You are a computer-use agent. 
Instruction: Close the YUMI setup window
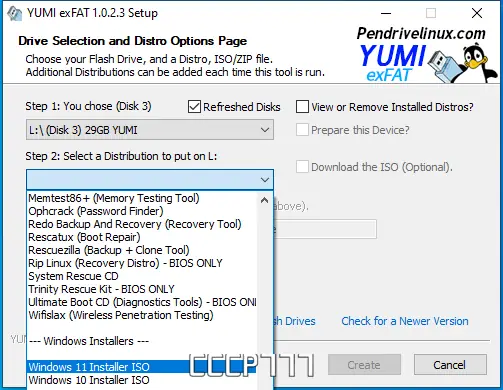(477, 13)
